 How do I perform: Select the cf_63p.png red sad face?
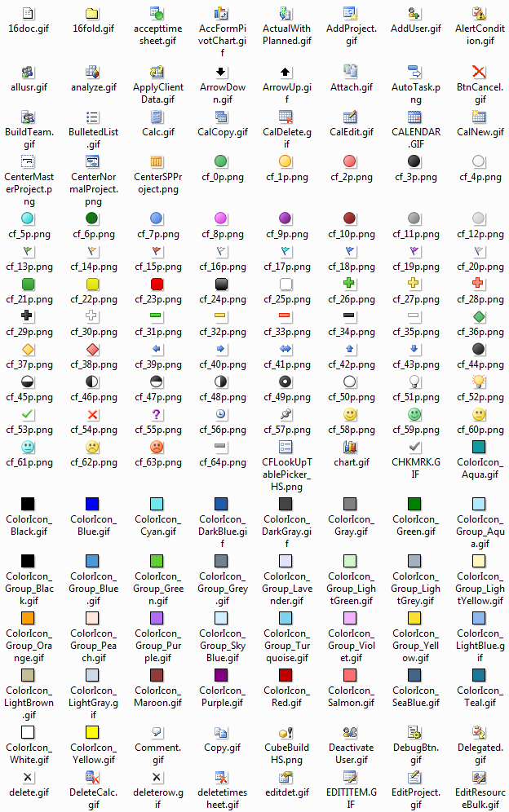[157, 447]
